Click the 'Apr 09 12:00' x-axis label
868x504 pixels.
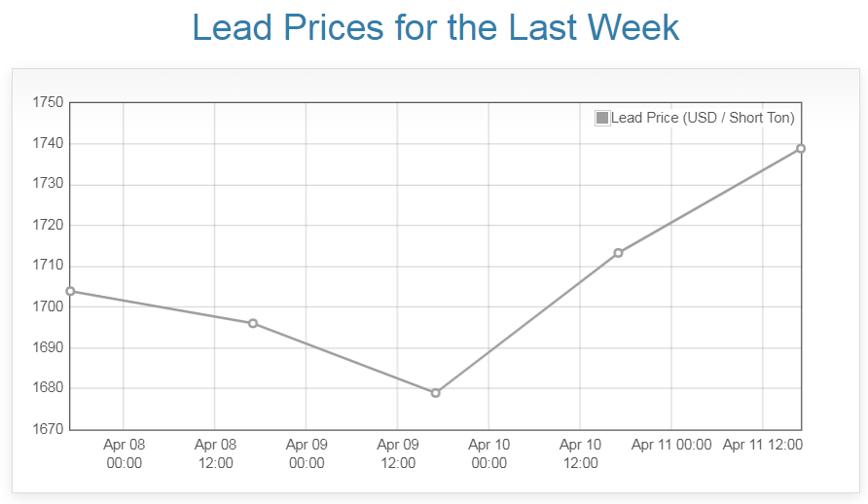(x=397, y=453)
